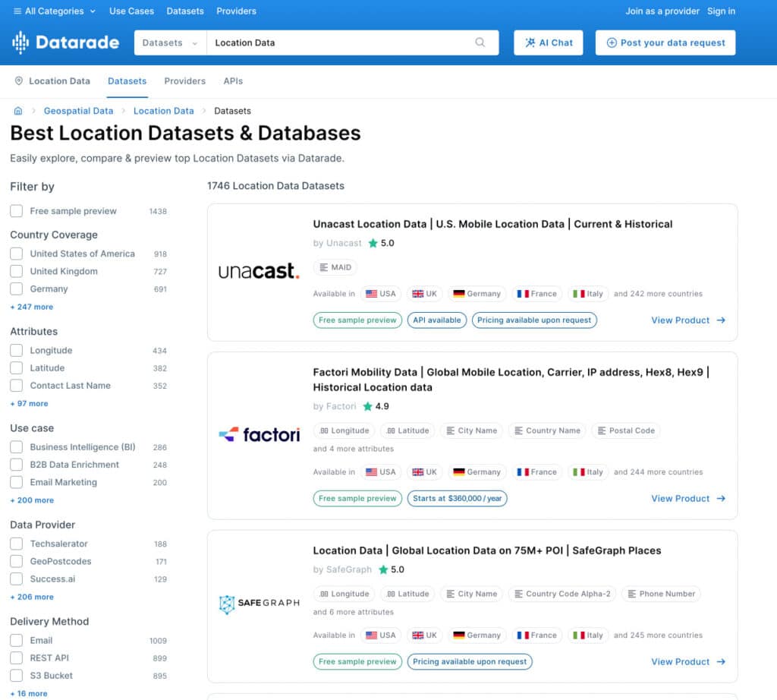Switch to the Datasets sub-tab

[x=127, y=81]
